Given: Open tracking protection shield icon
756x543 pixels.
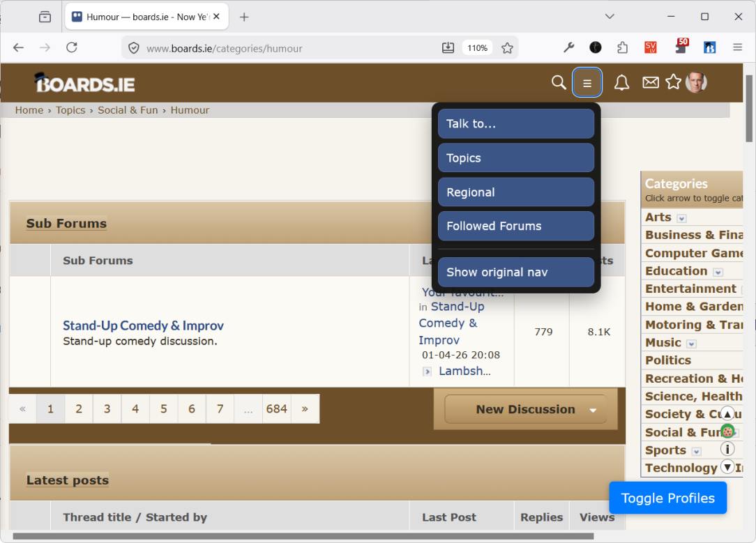Looking at the screenshot, I should click(133, 48).
